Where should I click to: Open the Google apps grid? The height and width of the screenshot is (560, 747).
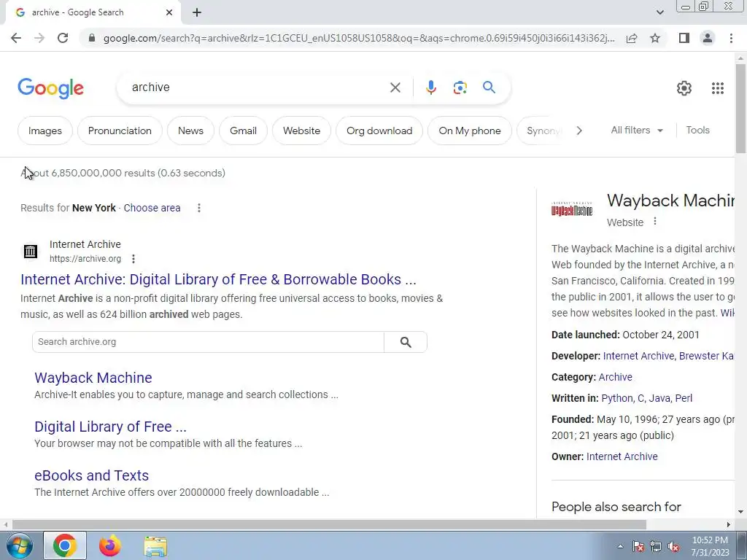(x=718, y=88)
